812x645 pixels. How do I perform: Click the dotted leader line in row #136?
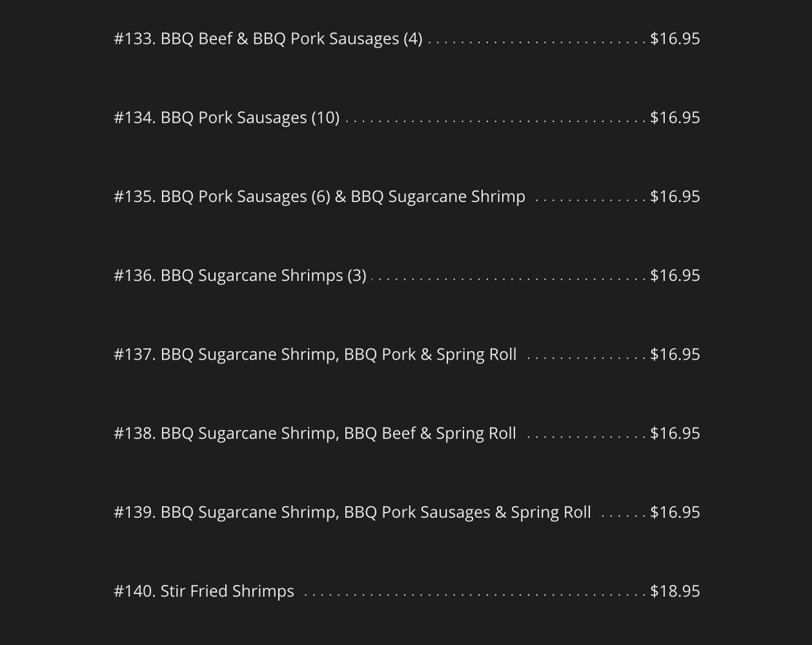[509, 279]
